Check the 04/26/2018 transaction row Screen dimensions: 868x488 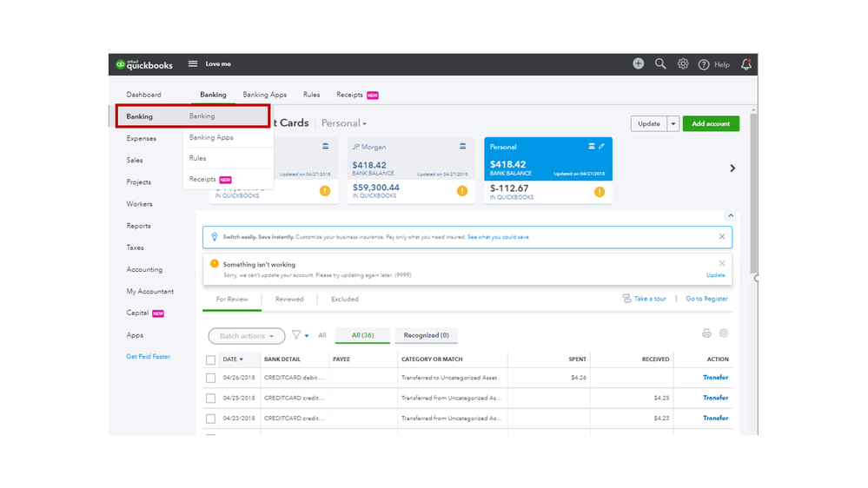pos(210,378)
